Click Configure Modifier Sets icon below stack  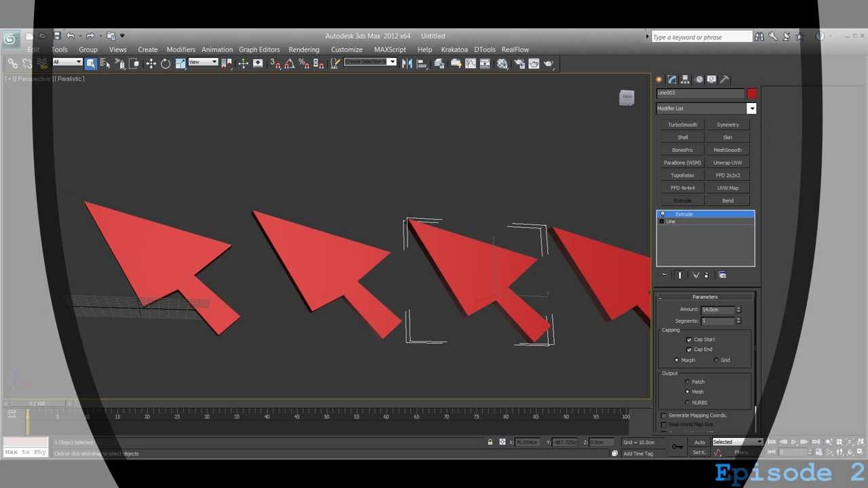(722, 275)
